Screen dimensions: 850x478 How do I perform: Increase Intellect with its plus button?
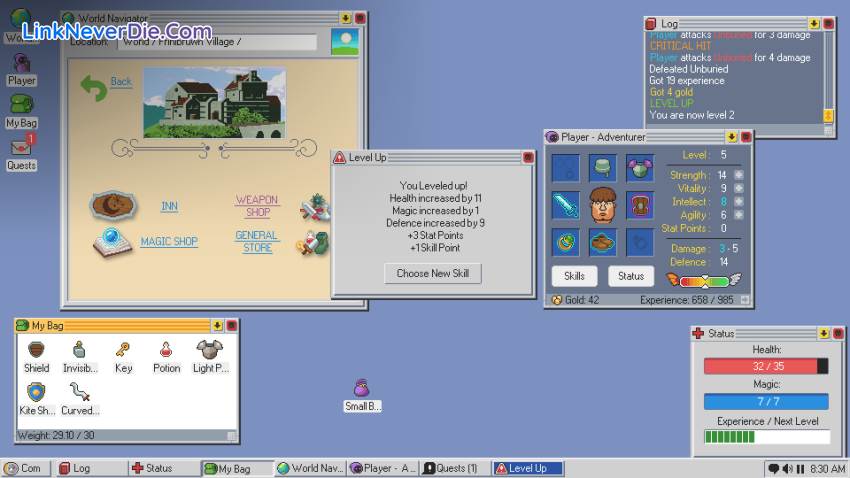pos(738,202)
